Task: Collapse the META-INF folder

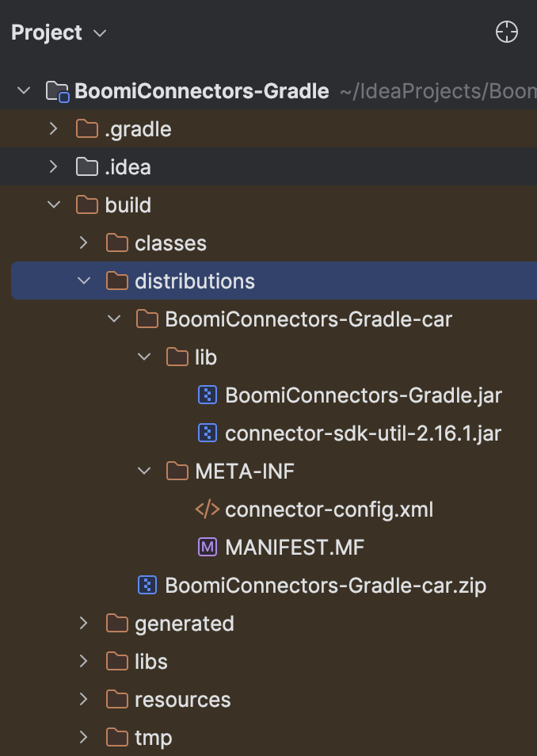Action: tap(143, 472)
